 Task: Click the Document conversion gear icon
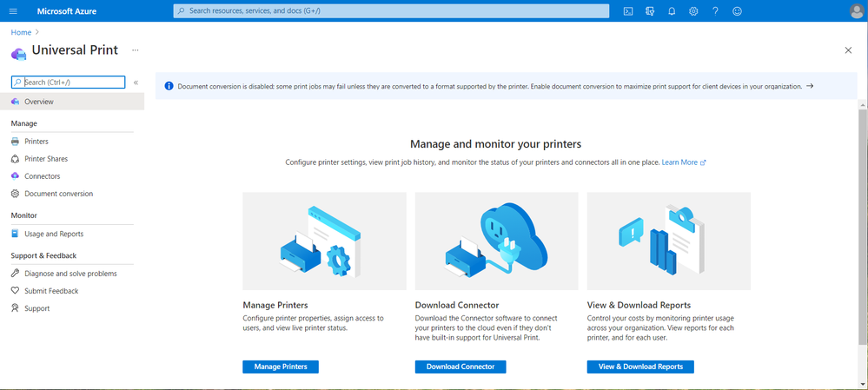[15, 194]
